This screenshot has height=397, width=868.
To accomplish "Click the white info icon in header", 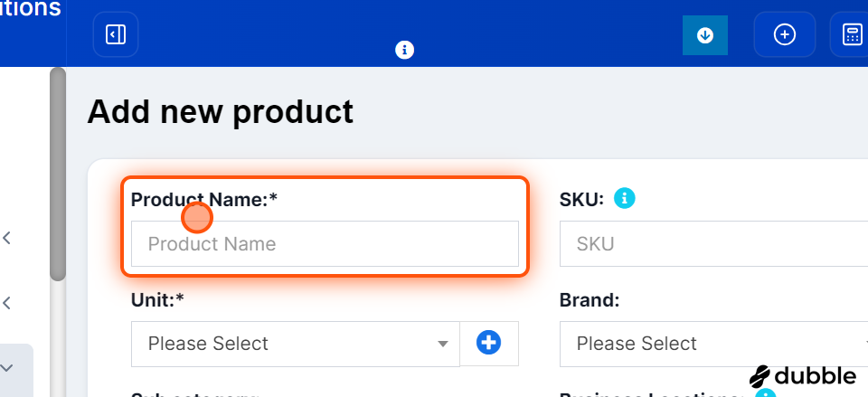I will coord(405,50).
